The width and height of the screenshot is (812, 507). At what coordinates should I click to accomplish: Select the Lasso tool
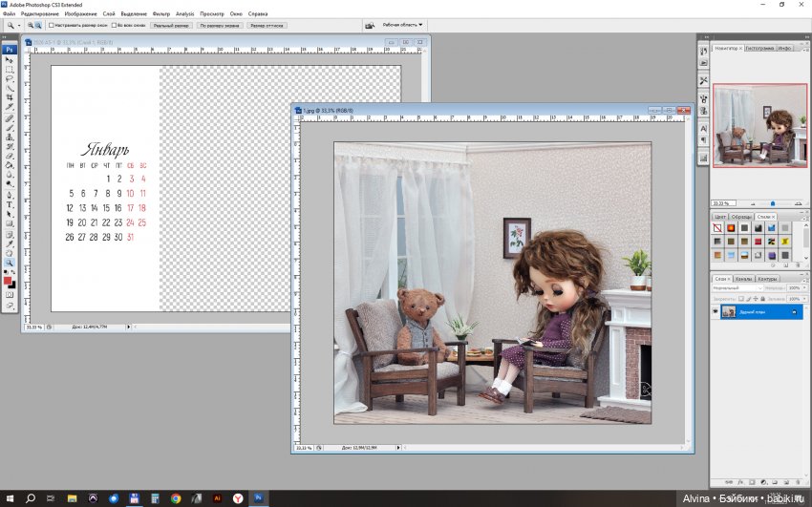click(x=10, y=78)
